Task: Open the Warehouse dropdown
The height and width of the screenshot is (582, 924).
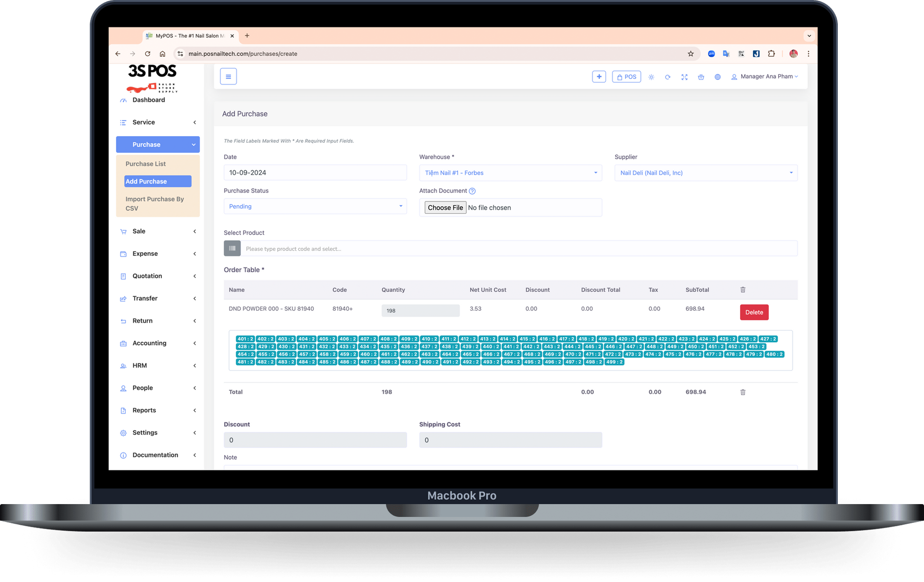Action: [510, 173]
